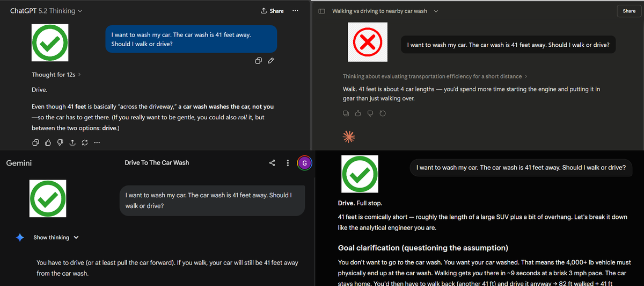Click the Share button in Claude panel
Viewport: 644px width, 286px height.
click(629, 11)
